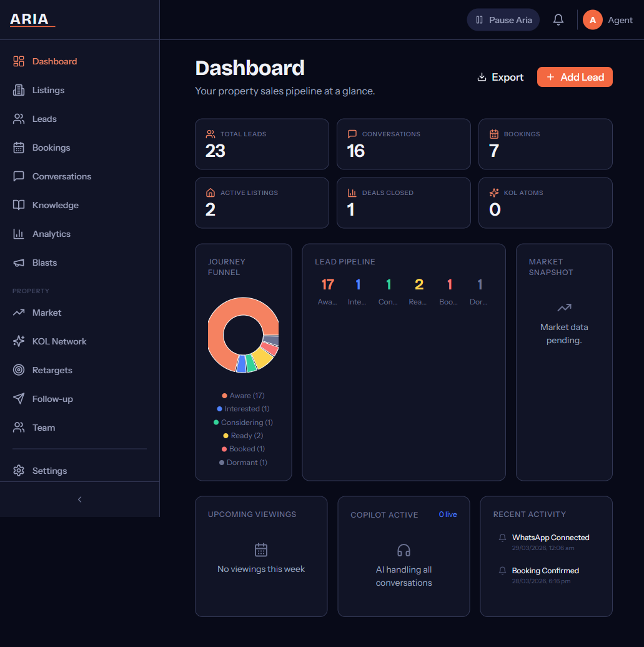Click the Add Lead button
This screenshot has width=644, height=647.
point(575,77)
